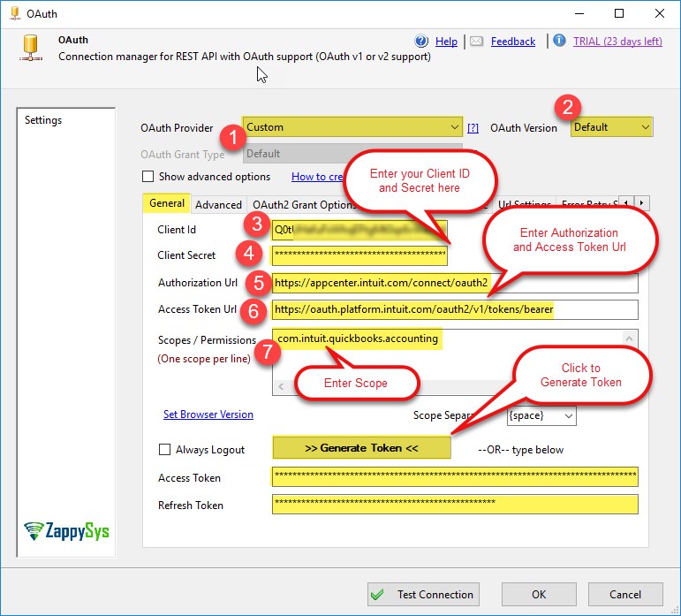Screen dimensions: 681x616
Task: Select the General tab
Action: (x=167, y=203)
